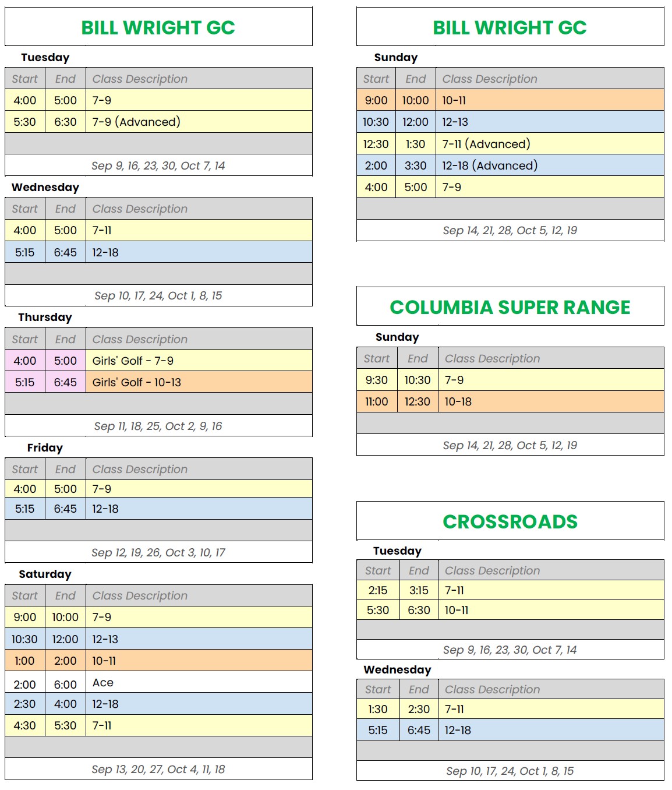
Task: Click Girls' Golf - 10-13 class cell
Action: 199,382
